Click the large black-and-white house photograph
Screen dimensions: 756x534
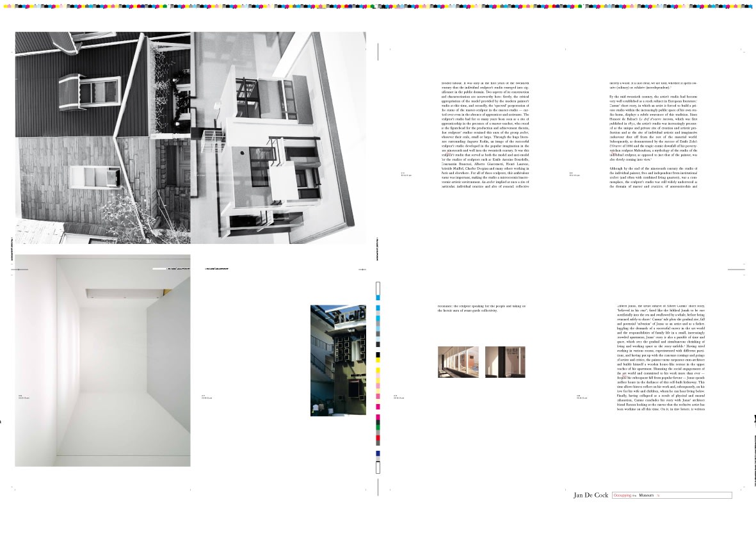(x=191, y=138)
